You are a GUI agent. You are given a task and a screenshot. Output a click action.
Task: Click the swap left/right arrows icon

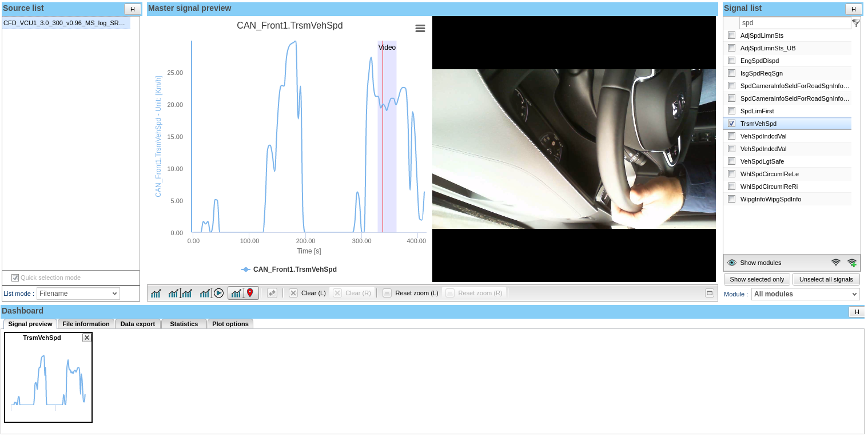pyautogui.click(x=272, y=293)
